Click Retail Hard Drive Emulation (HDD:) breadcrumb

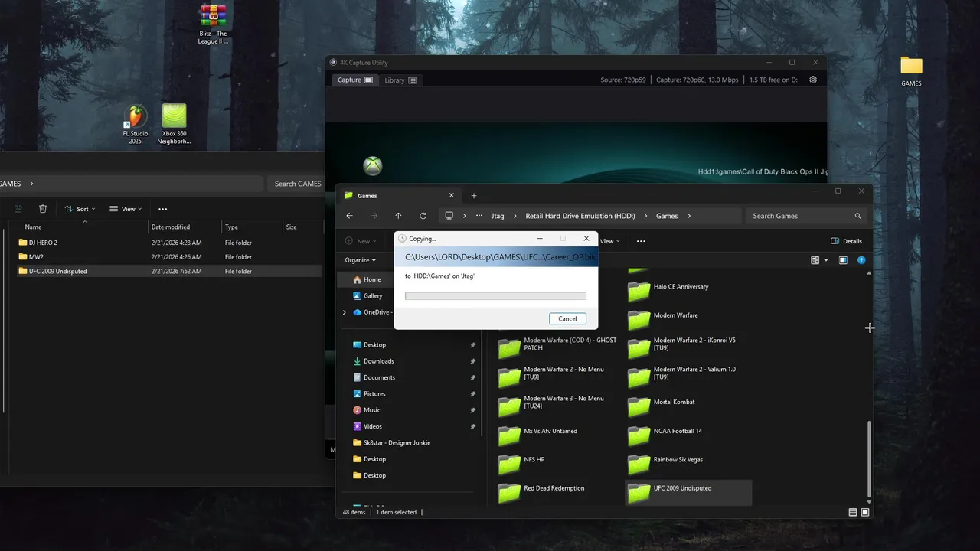click(x=580, y=216)
